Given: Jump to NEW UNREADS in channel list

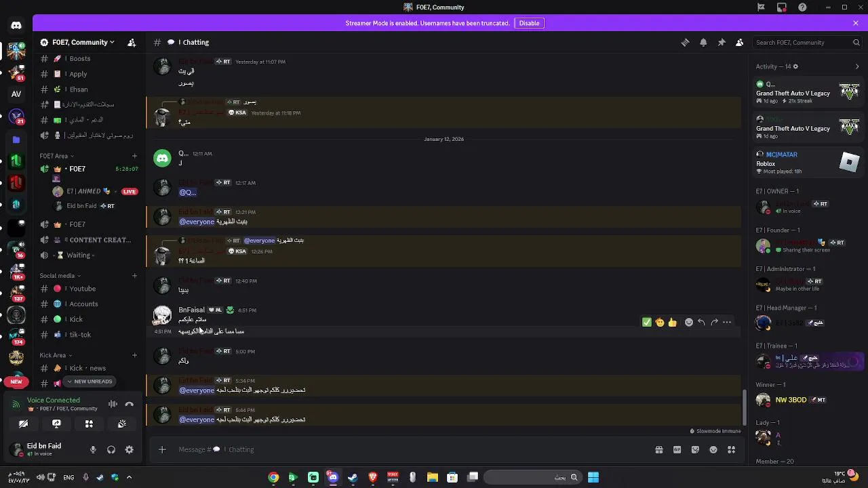Looking at the screenshot, I should (90, 382).
